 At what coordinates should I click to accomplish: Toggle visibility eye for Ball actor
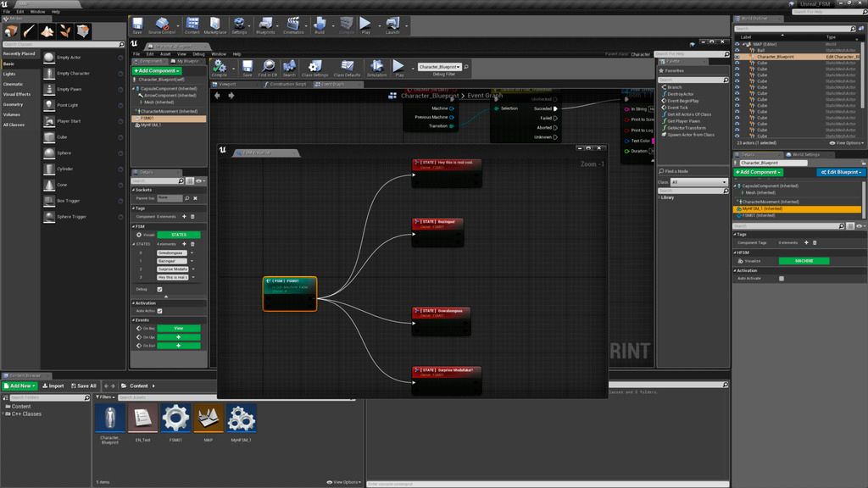tap(737, 50)
